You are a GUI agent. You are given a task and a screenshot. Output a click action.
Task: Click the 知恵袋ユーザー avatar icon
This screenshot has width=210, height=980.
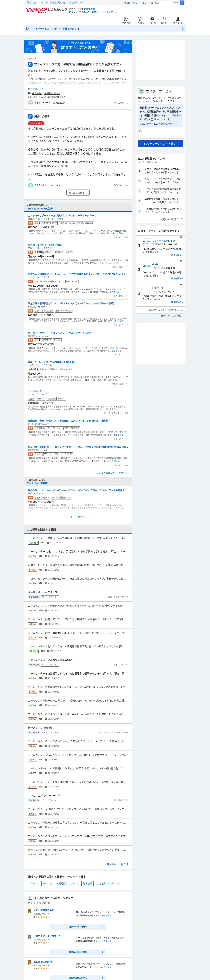coord(30,102)
